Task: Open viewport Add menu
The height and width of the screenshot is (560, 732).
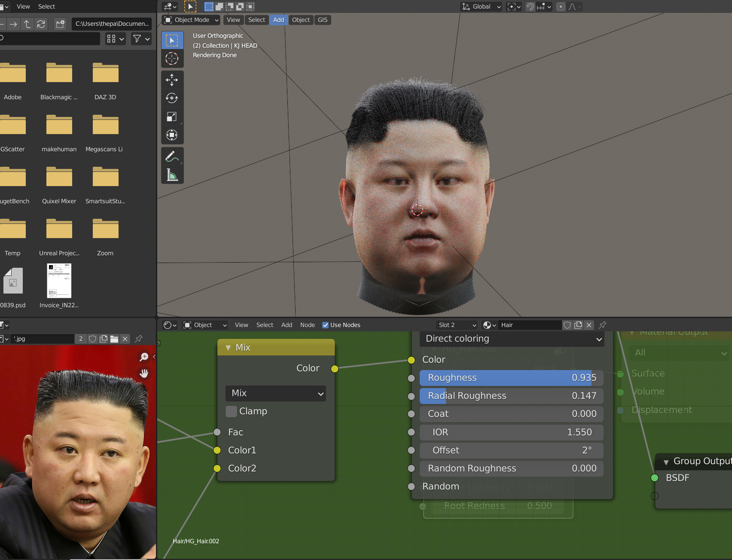Action: pyautogui.click(x=278, y=20)
